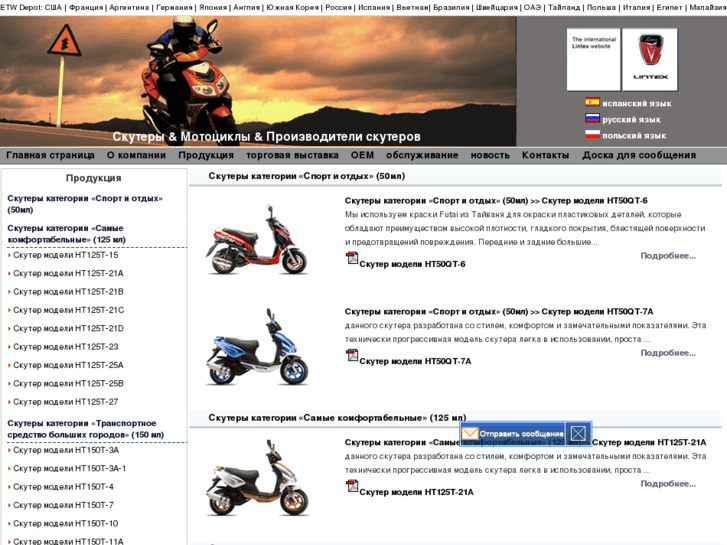
Task: Open PDF icon for HT50QT-6 scooter
Action: pyautogui.click(x=352, y=259)
